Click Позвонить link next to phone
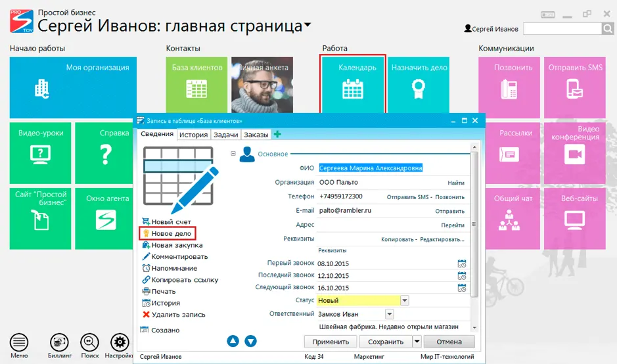617x364 pixels. point(449,196)
